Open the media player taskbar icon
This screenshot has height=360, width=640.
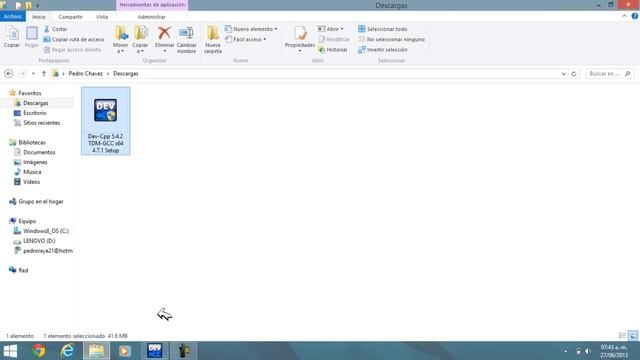click(125, 351)
